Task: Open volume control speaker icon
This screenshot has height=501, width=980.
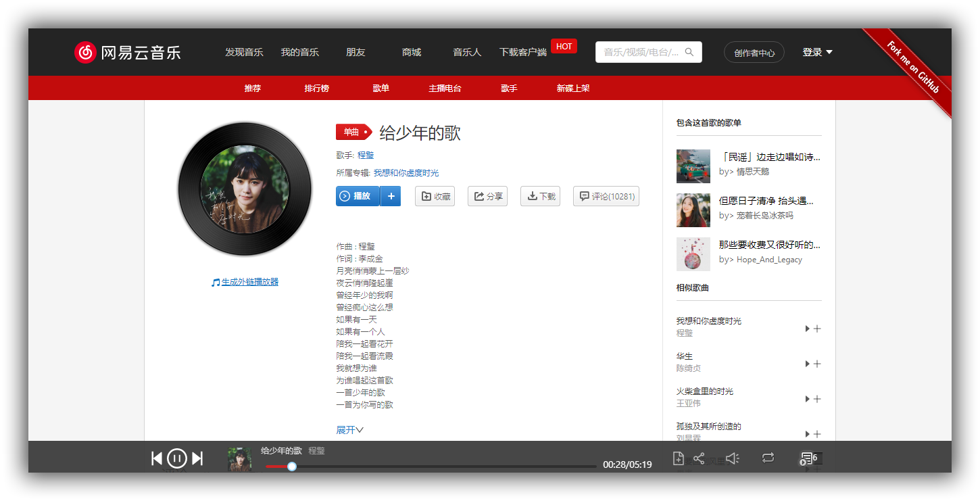Action: tap(733, 458)
